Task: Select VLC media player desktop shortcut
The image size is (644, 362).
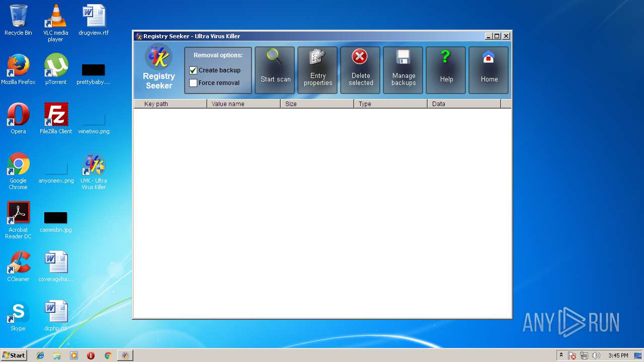Action: coord(55,23)
